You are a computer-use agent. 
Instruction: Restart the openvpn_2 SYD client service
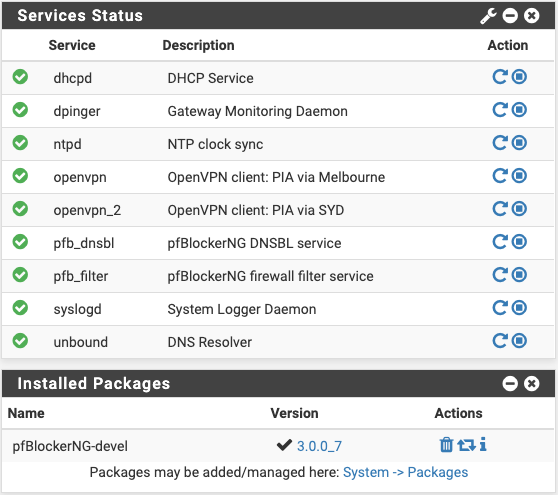[x=500, y=209]
